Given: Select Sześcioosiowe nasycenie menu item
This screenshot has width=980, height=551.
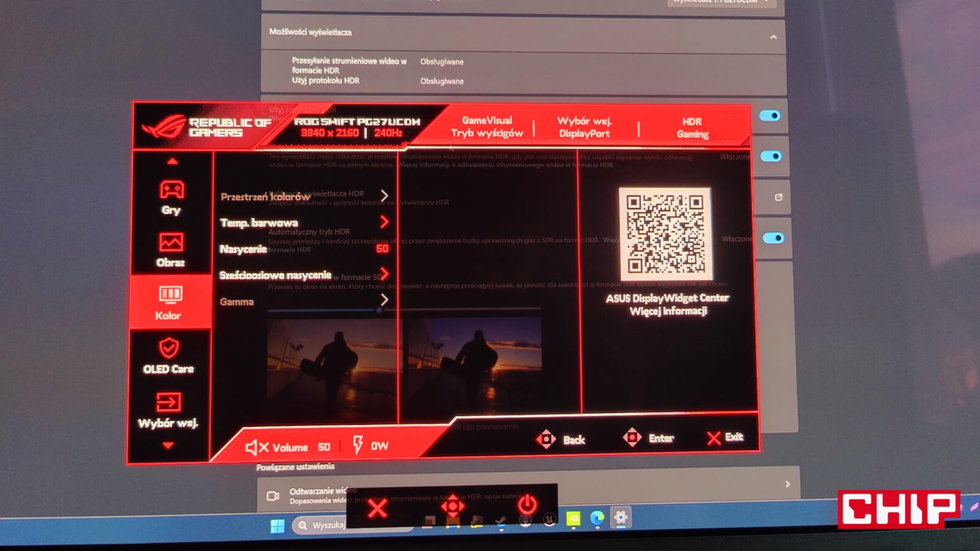Looking at the screenshot, I should pyautogui.click(x=275, y=275).
